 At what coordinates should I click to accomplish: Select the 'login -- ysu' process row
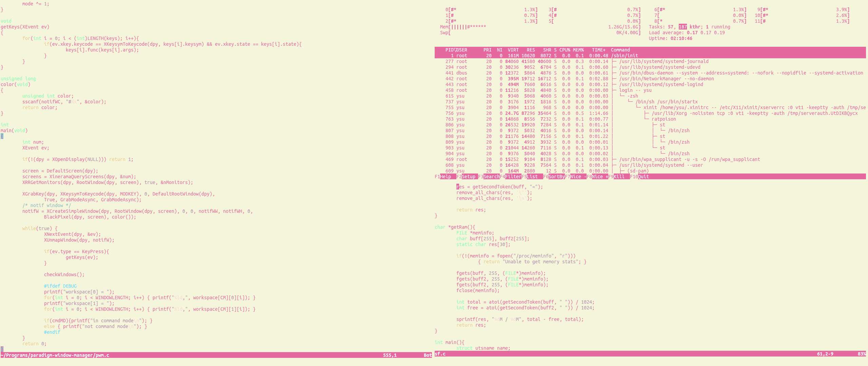[x=650, y=90]
